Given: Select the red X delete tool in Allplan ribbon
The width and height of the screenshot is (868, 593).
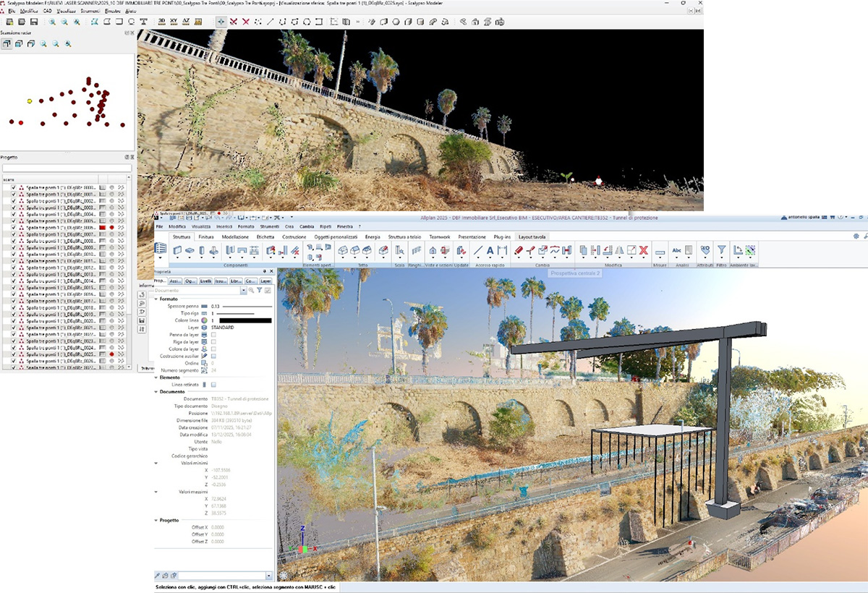Looking at the screenshot, I should tap(642, 250).
